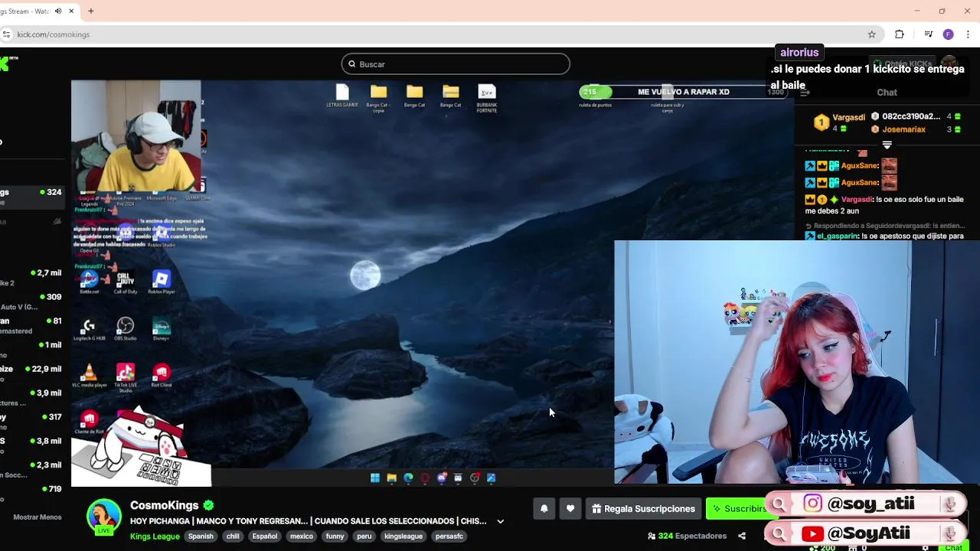
Task: Click Mostrar Menos in sidebar
Action: [x=37, y=517]
